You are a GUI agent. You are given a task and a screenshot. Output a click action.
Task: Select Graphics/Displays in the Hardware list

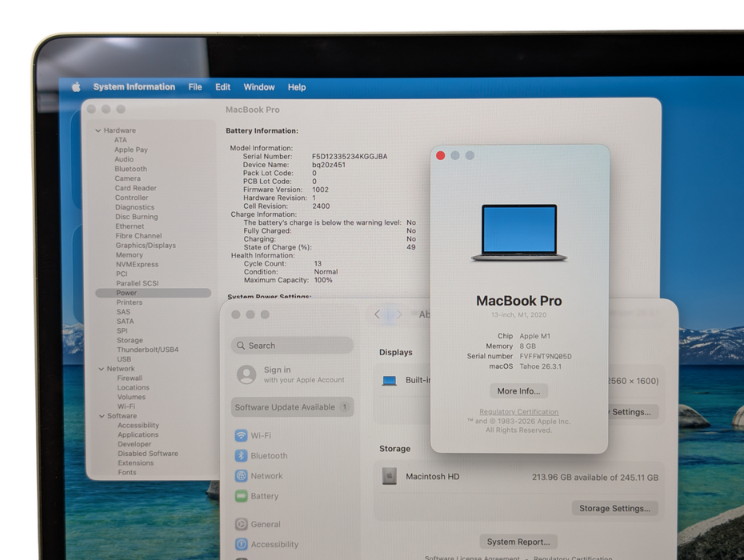pyautogui.click(x=146, y=246)
